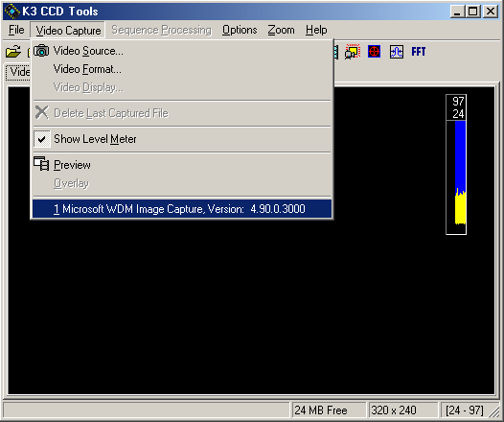Click the blue and yellow level meter bar
This screenshot has height=422, width=504.
click(x=460, y=173)
